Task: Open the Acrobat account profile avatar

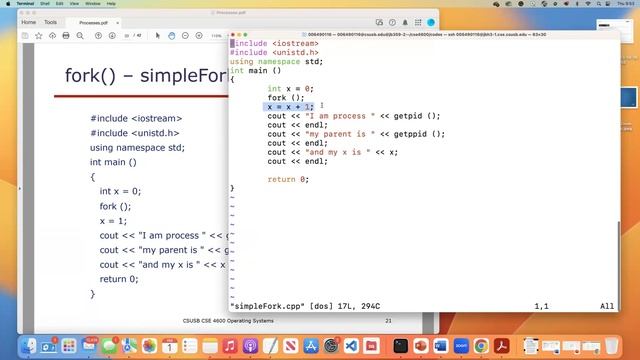Action: pos(431,22)
